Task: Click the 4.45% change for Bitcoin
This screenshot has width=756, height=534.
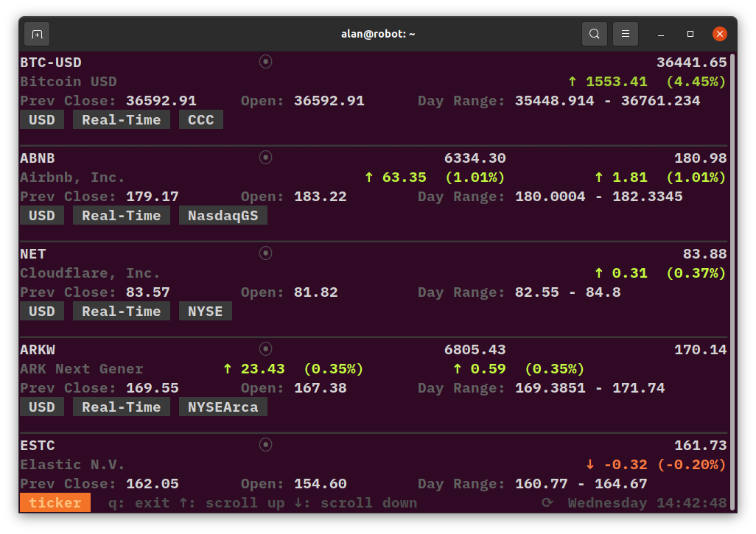Action: coord(696,82)
